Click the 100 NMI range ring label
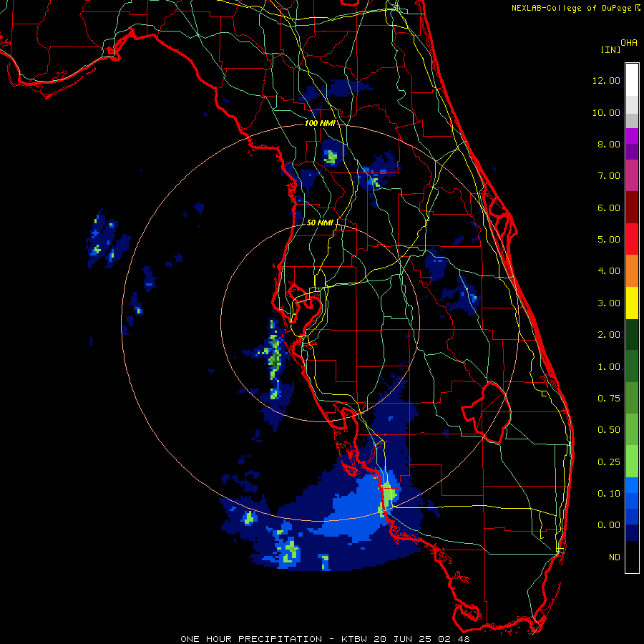The width and height of the screenshot is (644, 644). click(x=320, y=123)
